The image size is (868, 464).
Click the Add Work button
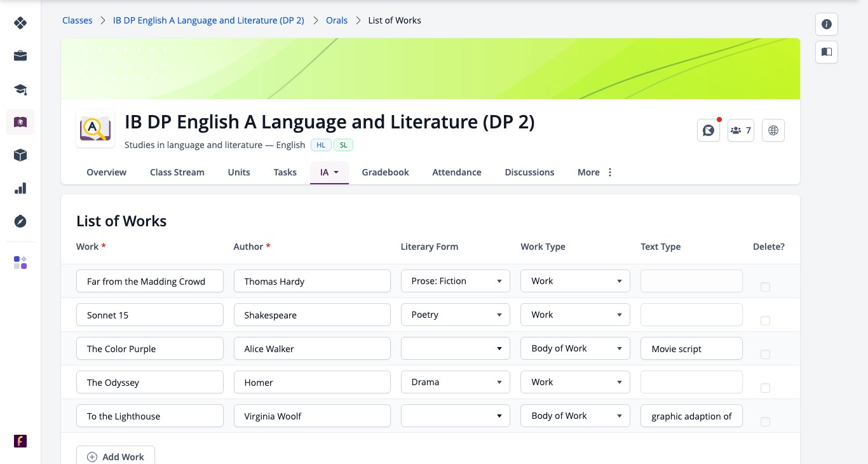pos(116,456)
